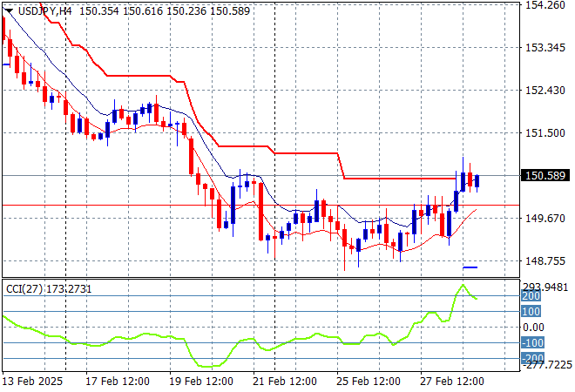Click the 148.755 price axis label
The image size is (575, 392).
pos(544,260)
